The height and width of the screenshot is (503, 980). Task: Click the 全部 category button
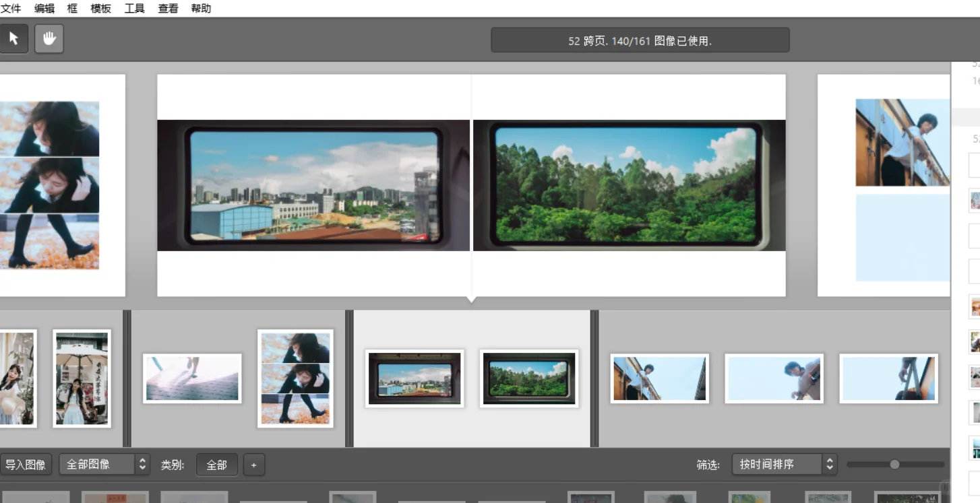(x=216, y=465)
